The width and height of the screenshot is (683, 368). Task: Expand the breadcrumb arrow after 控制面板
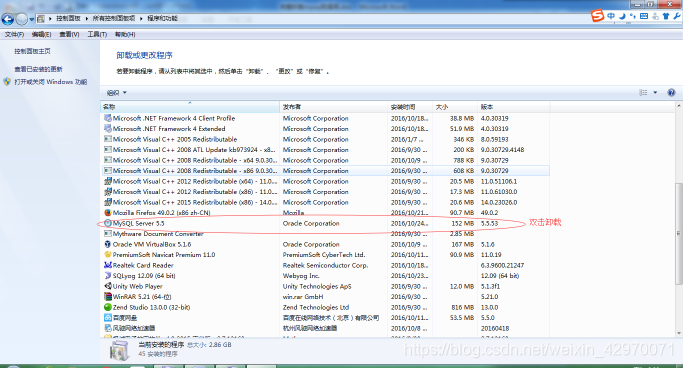pyautogui.click(x=86, y=19)
